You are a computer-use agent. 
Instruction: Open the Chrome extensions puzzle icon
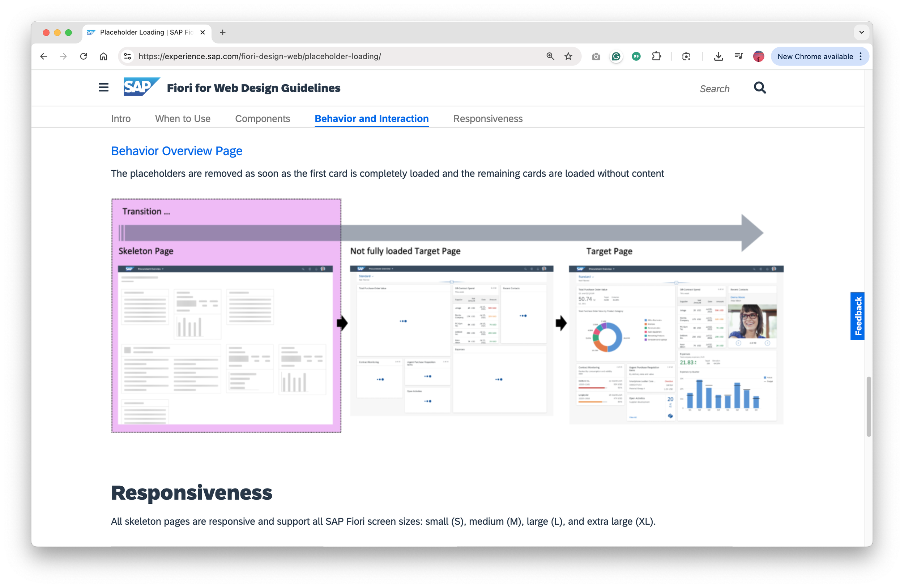coord(656,56)
